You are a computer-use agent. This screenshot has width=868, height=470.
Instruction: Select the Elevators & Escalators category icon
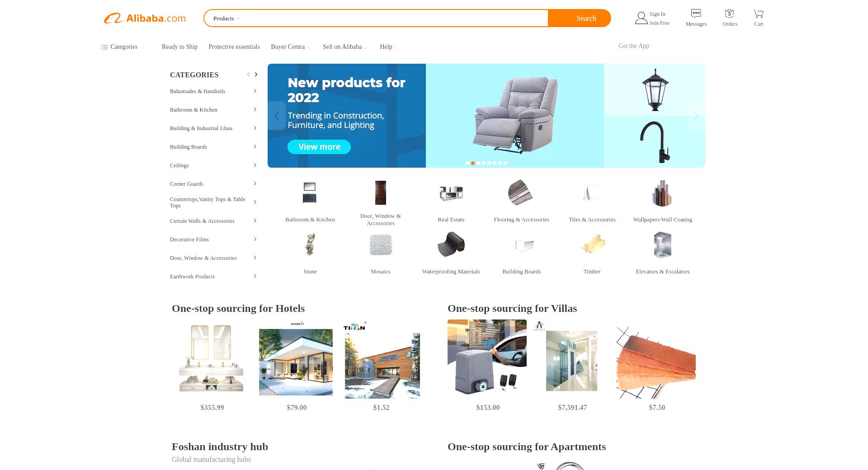(x=662, y=244)
